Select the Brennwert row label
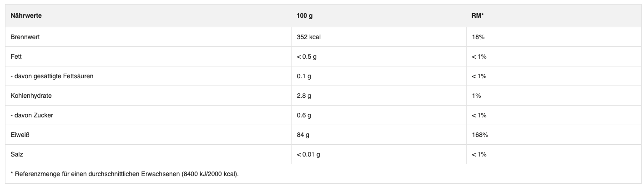 [x=25, y=37]
